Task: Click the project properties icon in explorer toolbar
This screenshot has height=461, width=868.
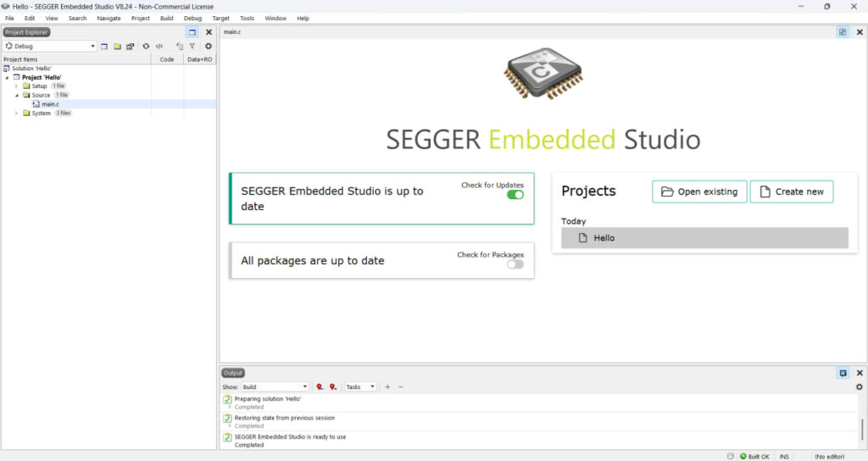Action: click(130, 47)
